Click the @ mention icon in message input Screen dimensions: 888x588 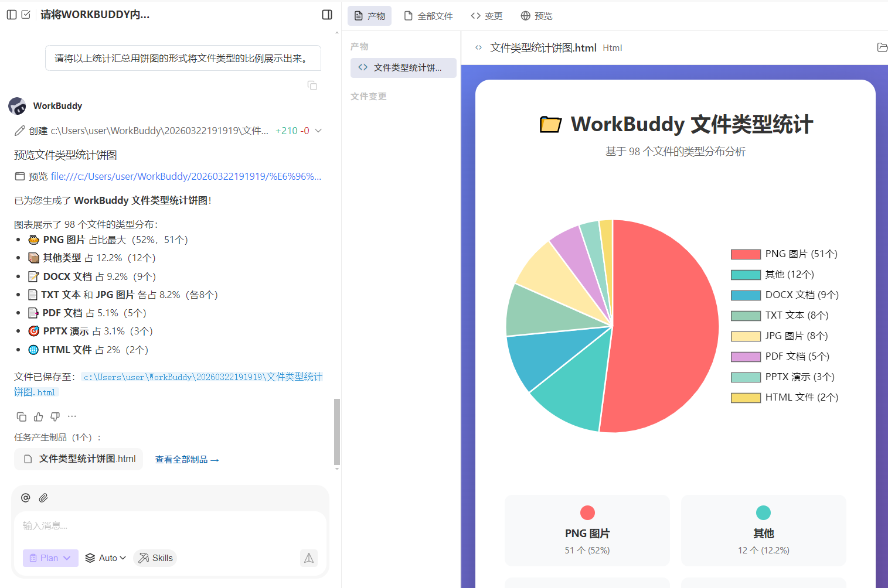tap(25, 497)
